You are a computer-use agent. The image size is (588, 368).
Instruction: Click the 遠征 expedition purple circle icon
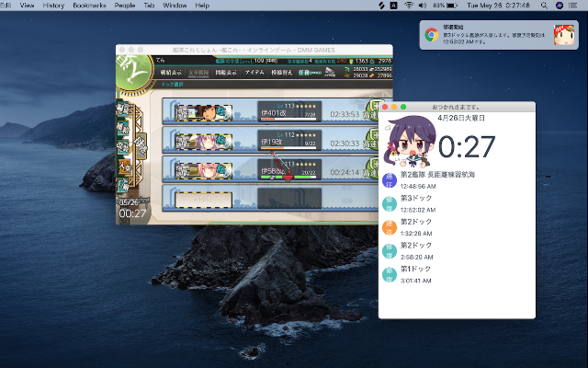tap(390, 180)
